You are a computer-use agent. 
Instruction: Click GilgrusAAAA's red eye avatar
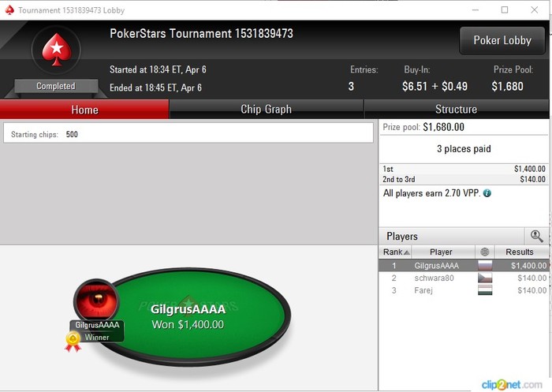point(96,301)
